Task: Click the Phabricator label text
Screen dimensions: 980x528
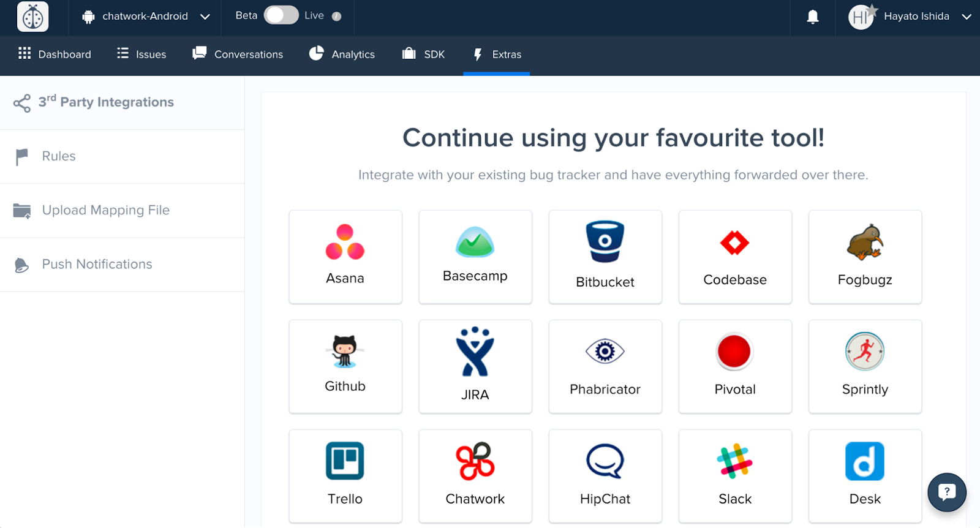Action: click(x=605, y=390)
